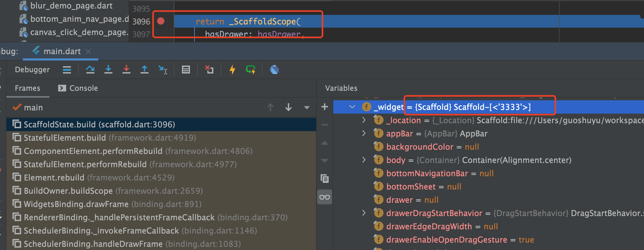
Task: Open the Evaluate Expression calculator icon
Action: 186,70
